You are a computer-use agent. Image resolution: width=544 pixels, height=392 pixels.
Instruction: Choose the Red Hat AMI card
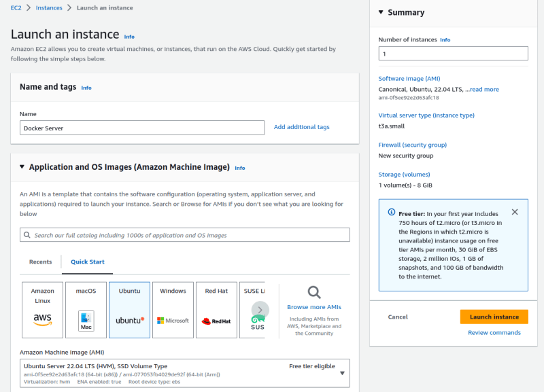216,310
